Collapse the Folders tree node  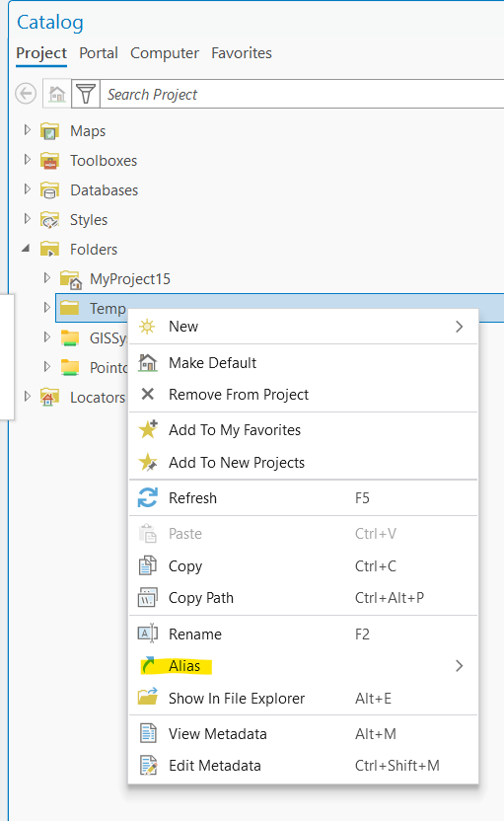(x=27, y=249)
